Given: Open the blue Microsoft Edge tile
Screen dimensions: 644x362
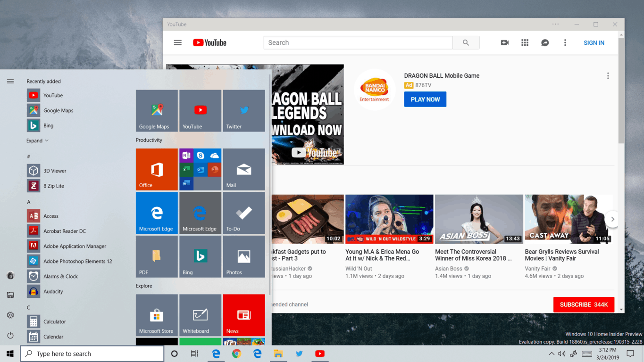Looking at the screenshot, I should pos(157,213).
